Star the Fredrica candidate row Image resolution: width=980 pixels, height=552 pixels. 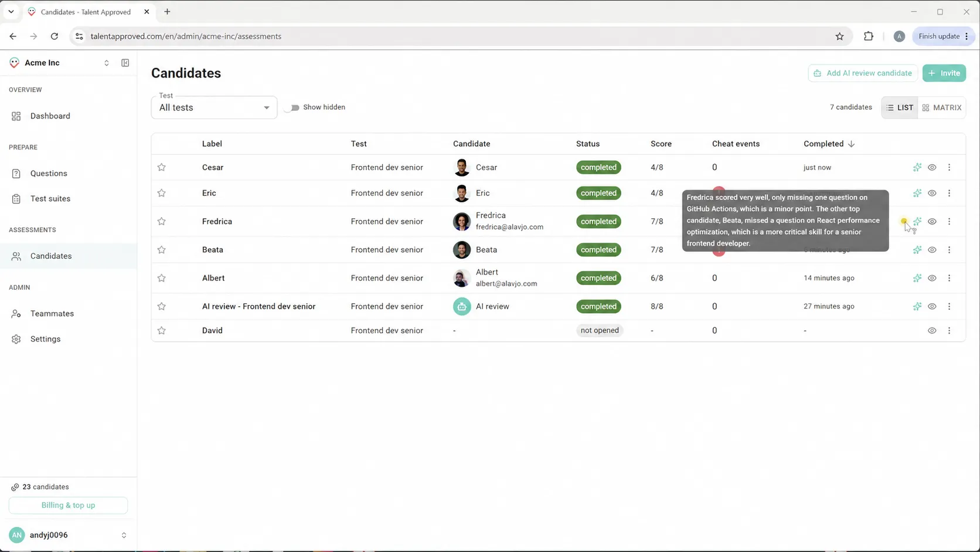[x=162, y=221]
